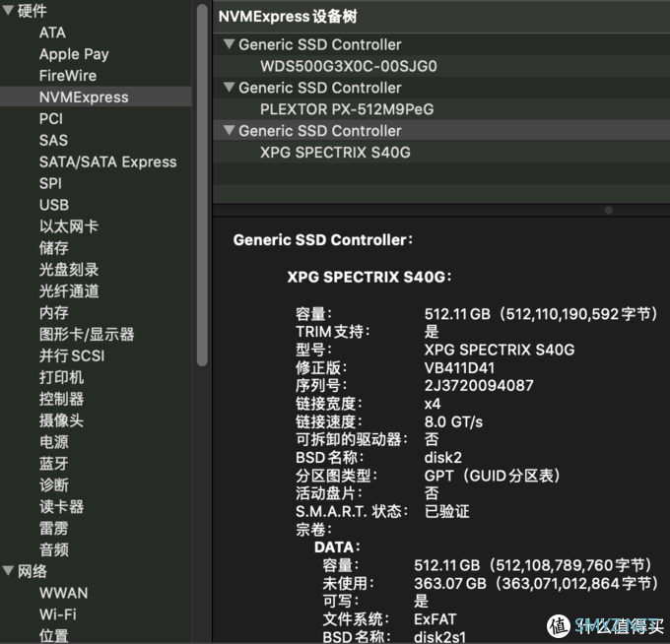Select 雷雳 in the sidebar
Screen dimensions: 670x644
[x=54, y=528]
